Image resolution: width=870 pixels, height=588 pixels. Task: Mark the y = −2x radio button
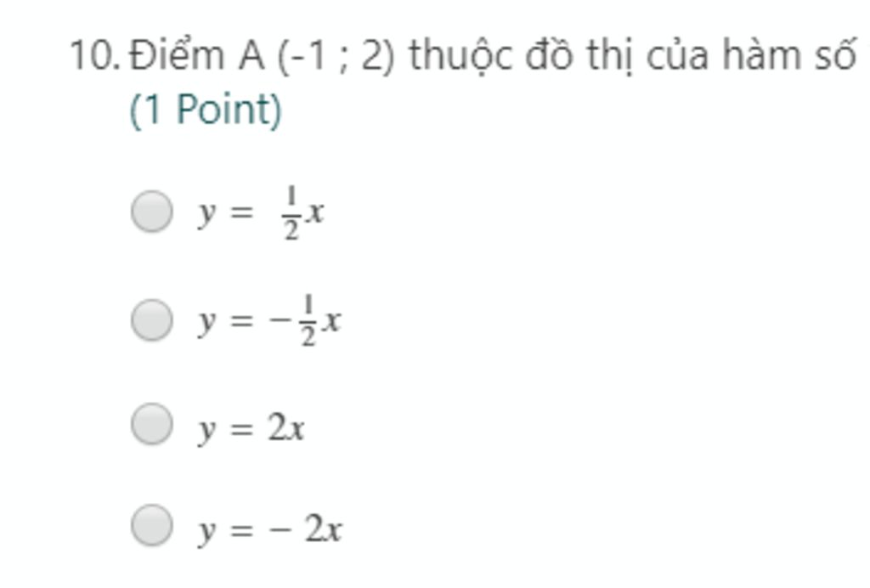[x=152, y=524]
